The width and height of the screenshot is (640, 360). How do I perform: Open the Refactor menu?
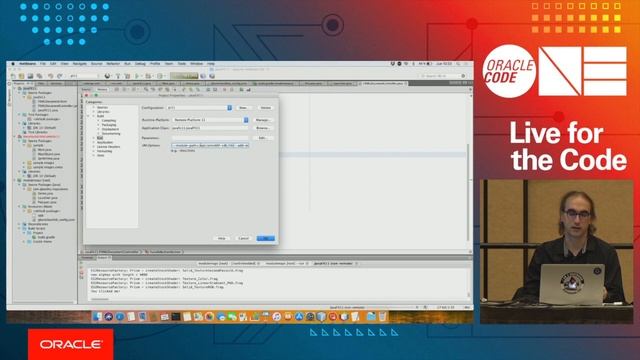click(x=113, y=64)
